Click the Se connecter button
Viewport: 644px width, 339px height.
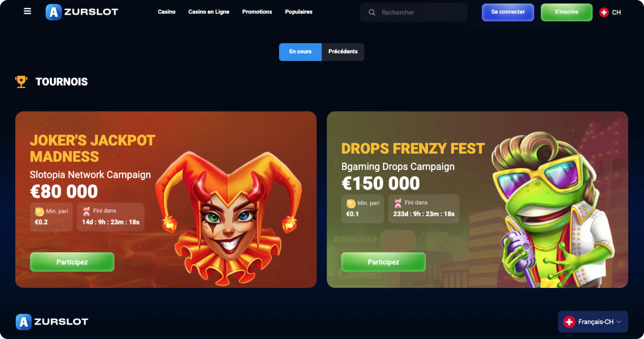[508, 12]
